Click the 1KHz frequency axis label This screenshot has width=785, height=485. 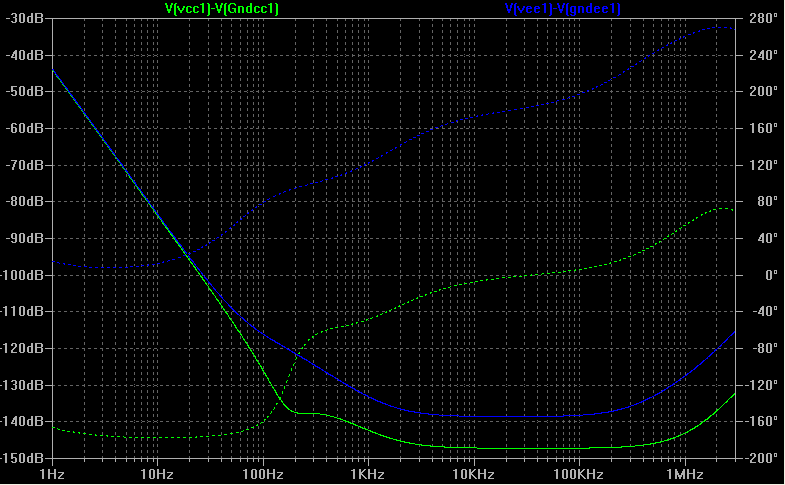click(368, 474)
